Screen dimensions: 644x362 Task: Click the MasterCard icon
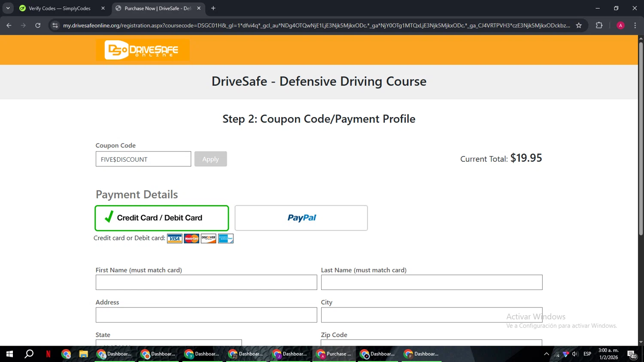click(191, 238)
